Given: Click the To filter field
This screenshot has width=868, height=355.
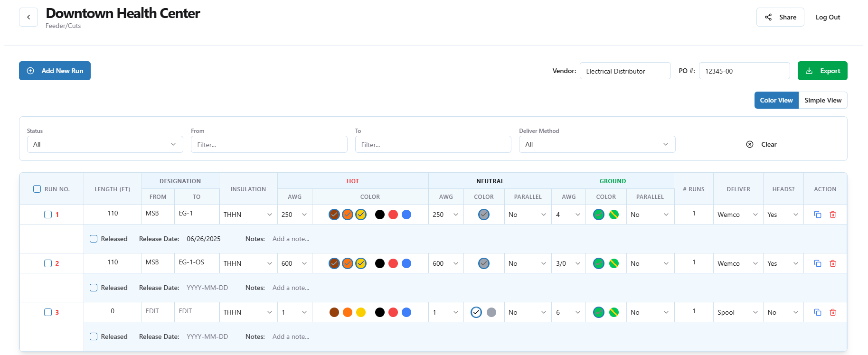Looking at the screenshot, I should pos(433,144).
